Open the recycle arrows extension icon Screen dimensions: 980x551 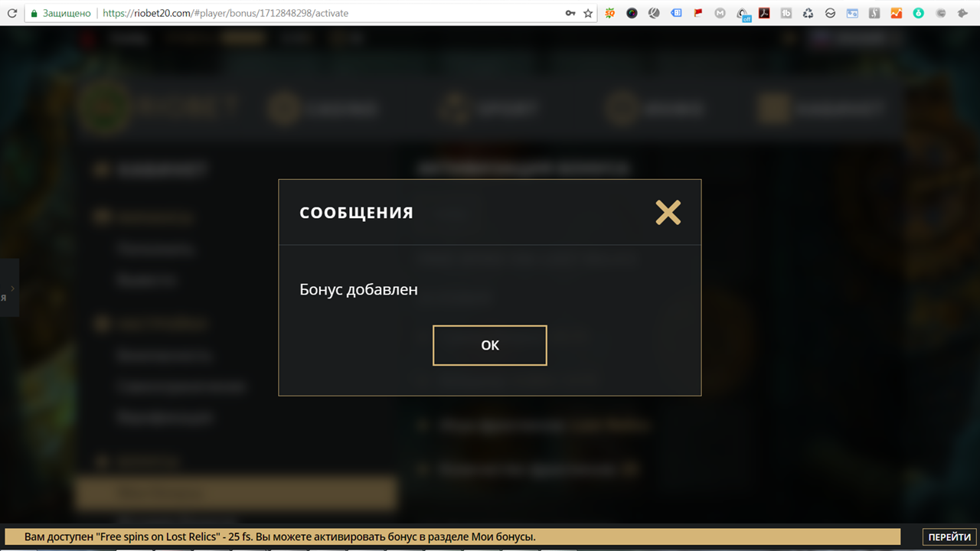click(808, 13)
